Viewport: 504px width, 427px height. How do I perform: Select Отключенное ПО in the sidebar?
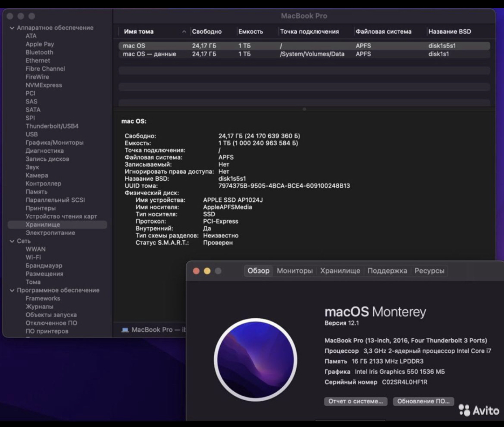(51, 323)
